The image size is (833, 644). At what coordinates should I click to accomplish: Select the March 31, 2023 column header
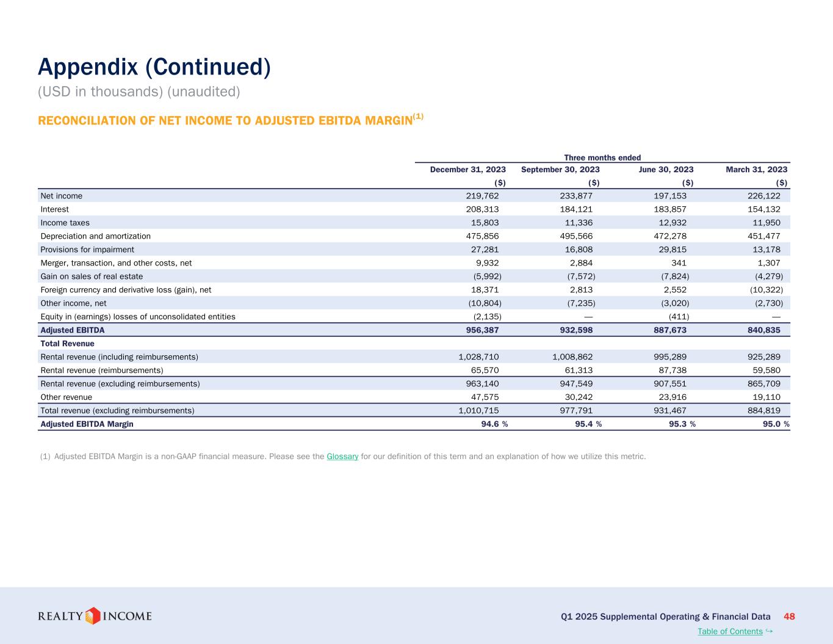click(756, 170)
